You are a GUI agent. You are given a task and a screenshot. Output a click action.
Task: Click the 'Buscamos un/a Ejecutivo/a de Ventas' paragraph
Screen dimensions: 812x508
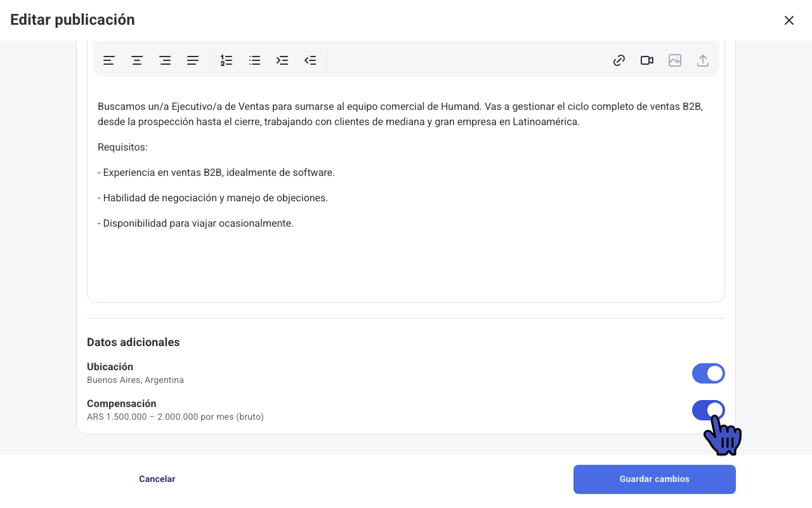click(x=400, y=114)
